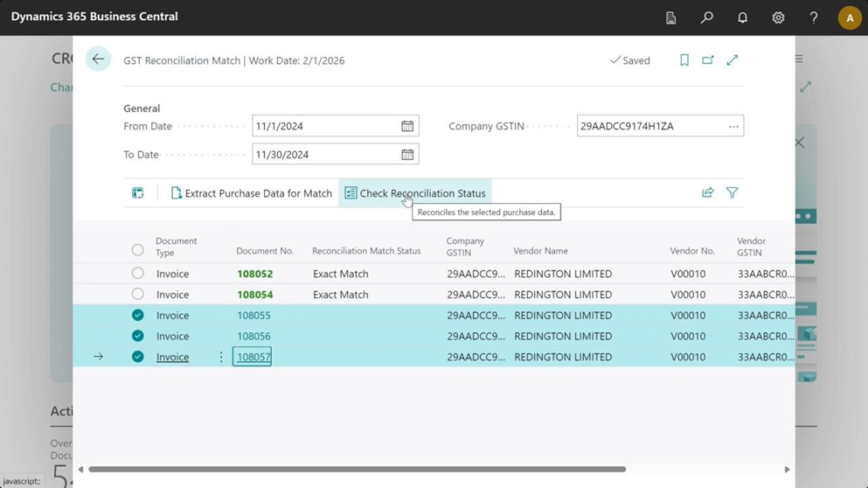This screenshot has width=868, height=488.
Task: Open page in new window icon
Action: [708, 60]
